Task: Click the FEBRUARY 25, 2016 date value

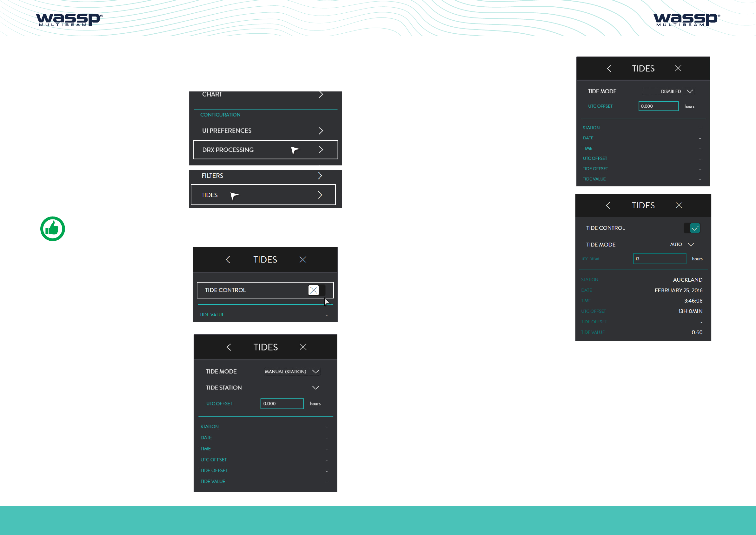Action: (x=678, y=290)
